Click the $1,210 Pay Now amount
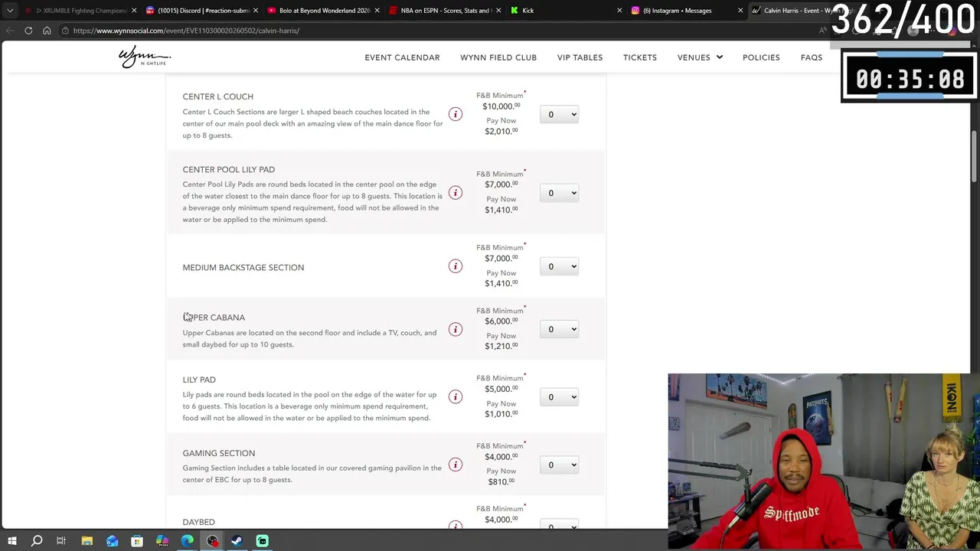The width and height of the screenshot is (980, 551). tap(501, 346)
